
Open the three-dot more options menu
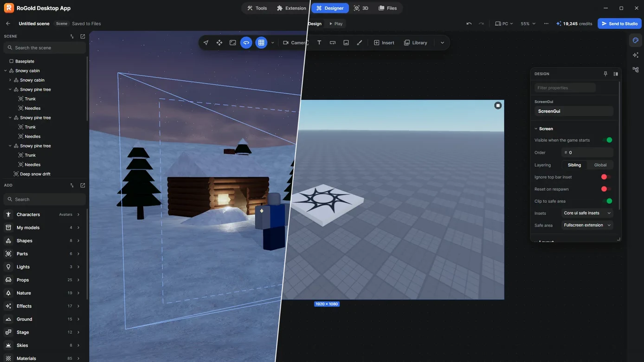546,24
